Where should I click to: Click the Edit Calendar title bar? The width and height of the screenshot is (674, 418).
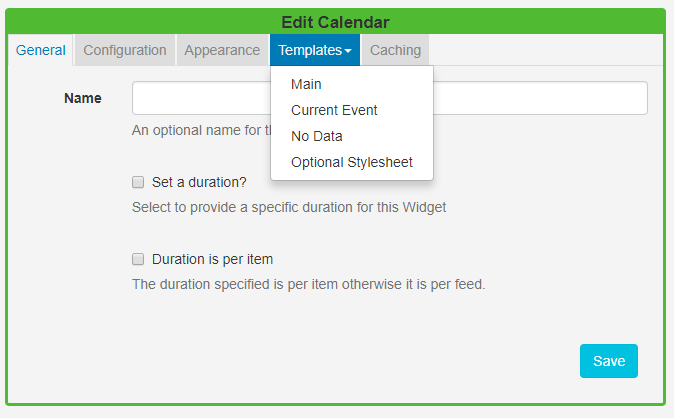point(336,21)
